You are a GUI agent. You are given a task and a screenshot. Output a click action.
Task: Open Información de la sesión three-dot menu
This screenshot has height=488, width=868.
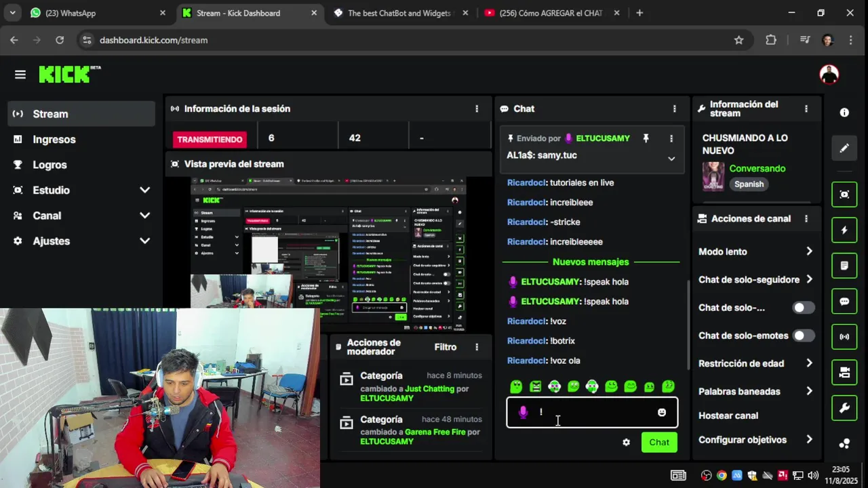[x=477, y=108]
